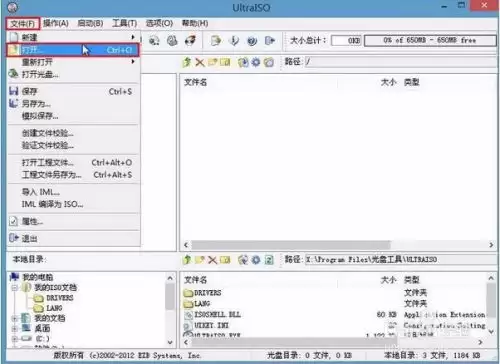Click the blue gear icon in local pane toolbar
Image resolution: width=500 pixels, height=364 pixels.
click(256, 260)
